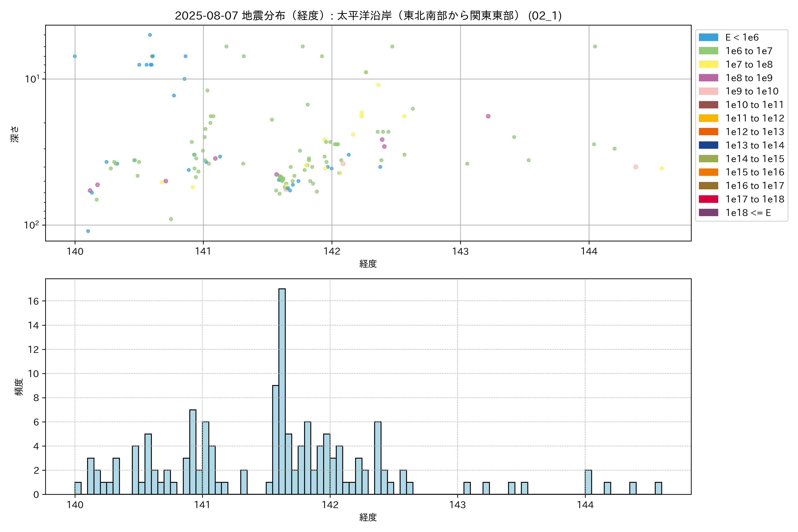
Task: Click the histogram bar of height 9
Action: point(276,440)
